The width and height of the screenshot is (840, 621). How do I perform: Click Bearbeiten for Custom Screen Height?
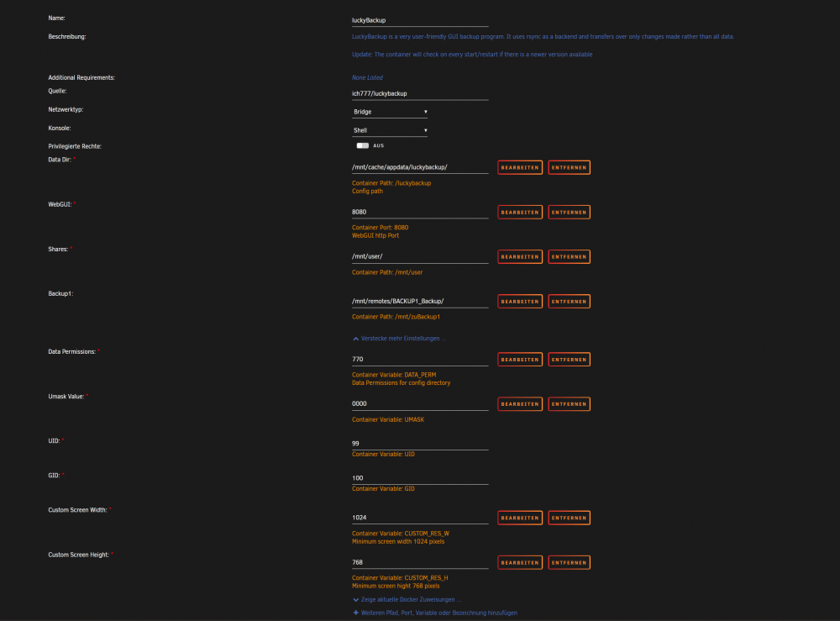[520, 562]
